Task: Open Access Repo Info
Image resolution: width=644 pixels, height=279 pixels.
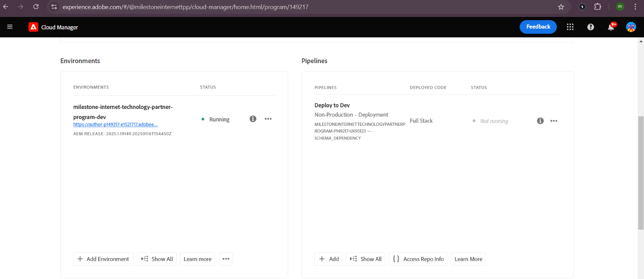Action: (x=418, y=259)
